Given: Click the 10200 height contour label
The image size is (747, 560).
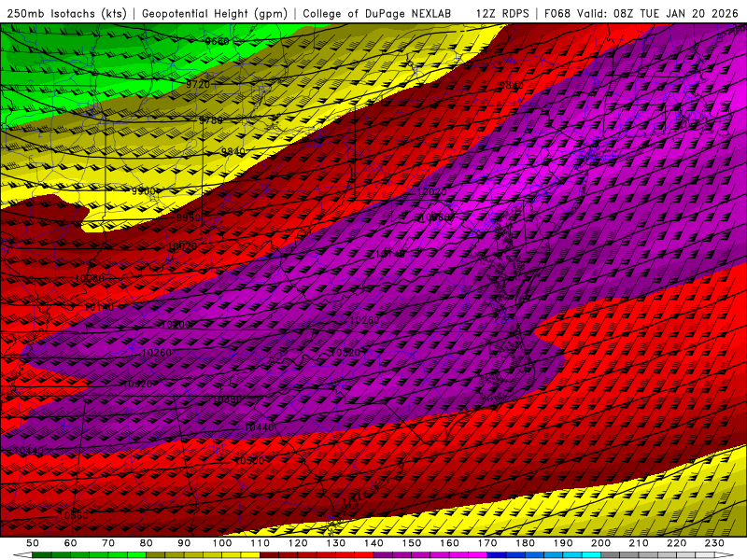Looking at the screenshot, I should (176, 324).
